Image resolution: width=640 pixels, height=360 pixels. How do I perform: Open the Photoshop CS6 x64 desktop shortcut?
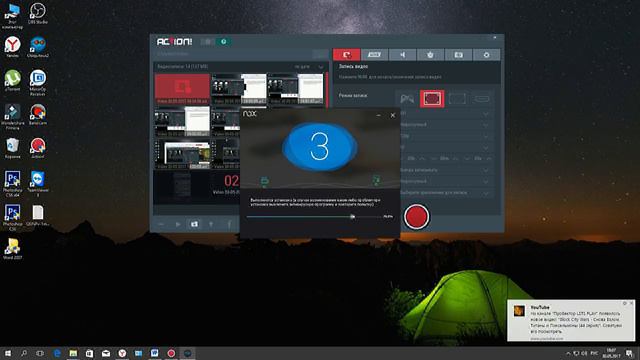[12, 184]
